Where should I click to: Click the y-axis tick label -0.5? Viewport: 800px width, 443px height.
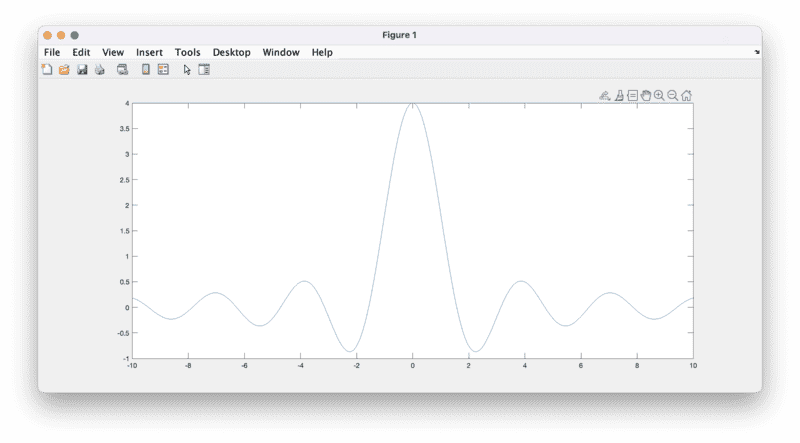pyautogui.click(x=123, y=333)
